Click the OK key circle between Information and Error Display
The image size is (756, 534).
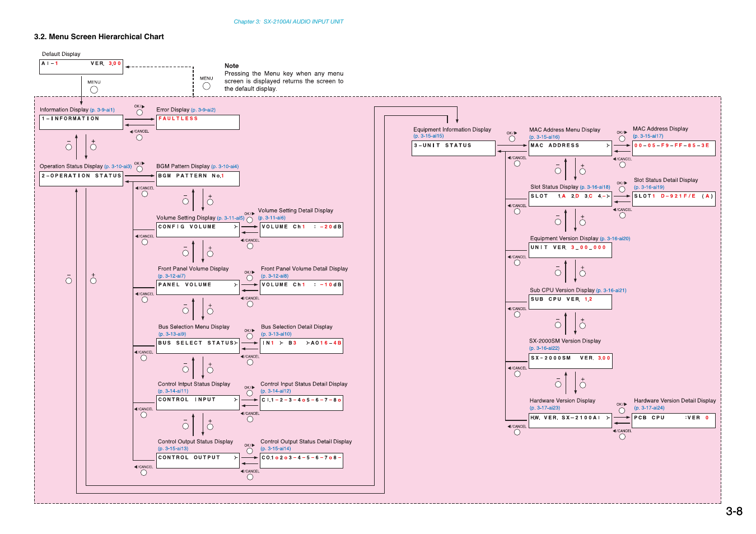(139, 113)
